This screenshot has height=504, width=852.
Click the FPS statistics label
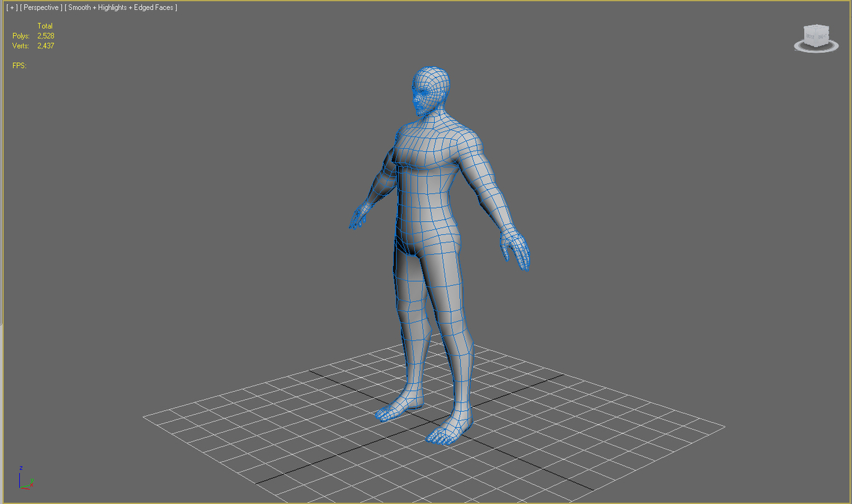click(x=18, y=65)
